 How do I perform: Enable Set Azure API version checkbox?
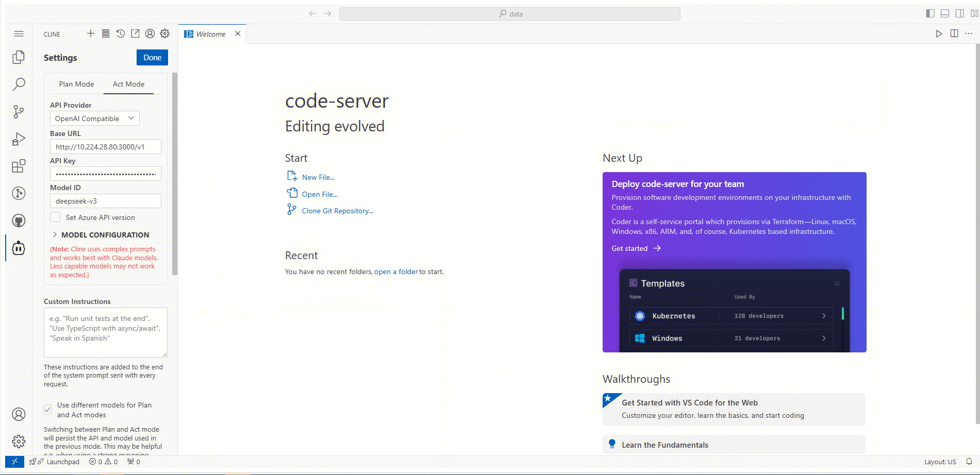pyautogui.click(x=55, y=217)
